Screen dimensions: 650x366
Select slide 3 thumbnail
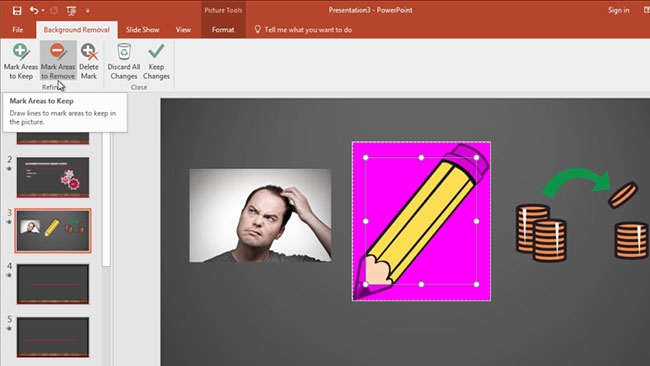click(x=53, y=230)
